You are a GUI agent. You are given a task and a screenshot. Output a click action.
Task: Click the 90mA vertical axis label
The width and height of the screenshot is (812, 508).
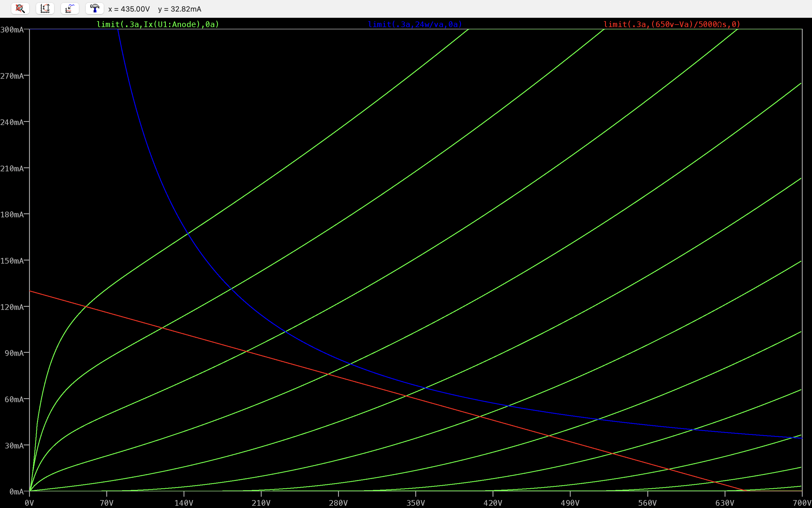click(14, 353)
